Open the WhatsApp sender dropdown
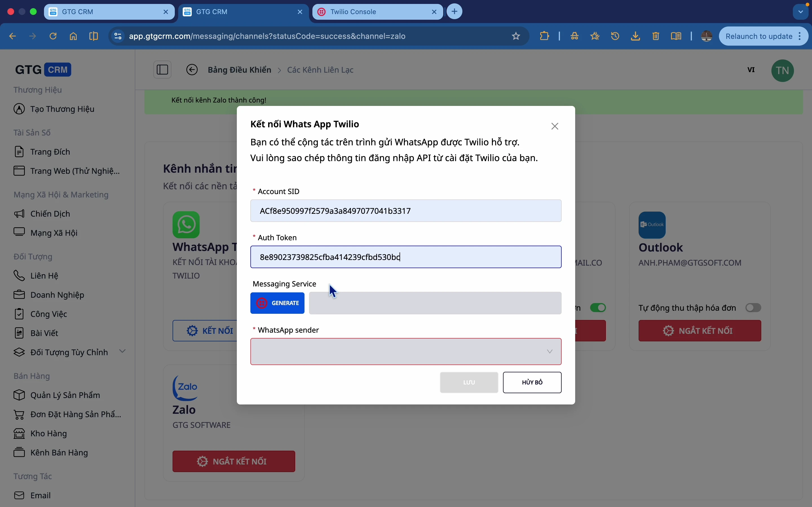The width and height of the screenshot is (812, 507). tap(406, 352)
